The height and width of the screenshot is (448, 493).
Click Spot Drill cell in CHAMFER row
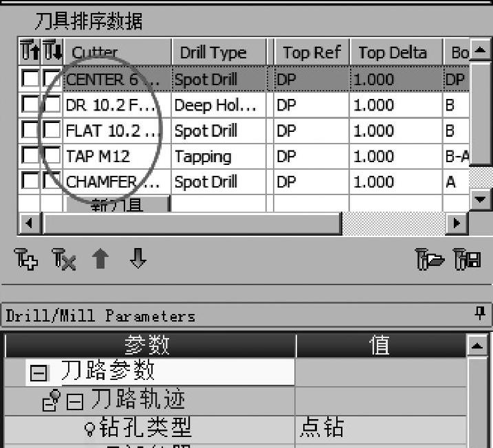219,182
